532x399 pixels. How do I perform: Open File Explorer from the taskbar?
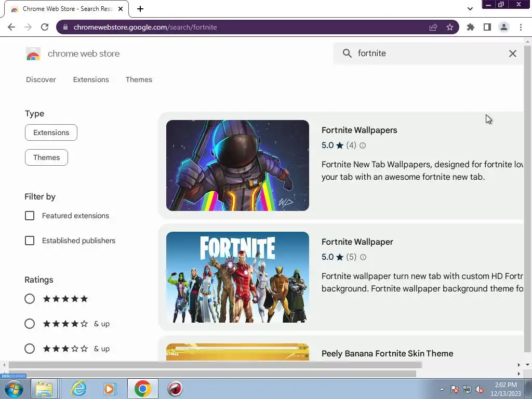click(44, 389)
